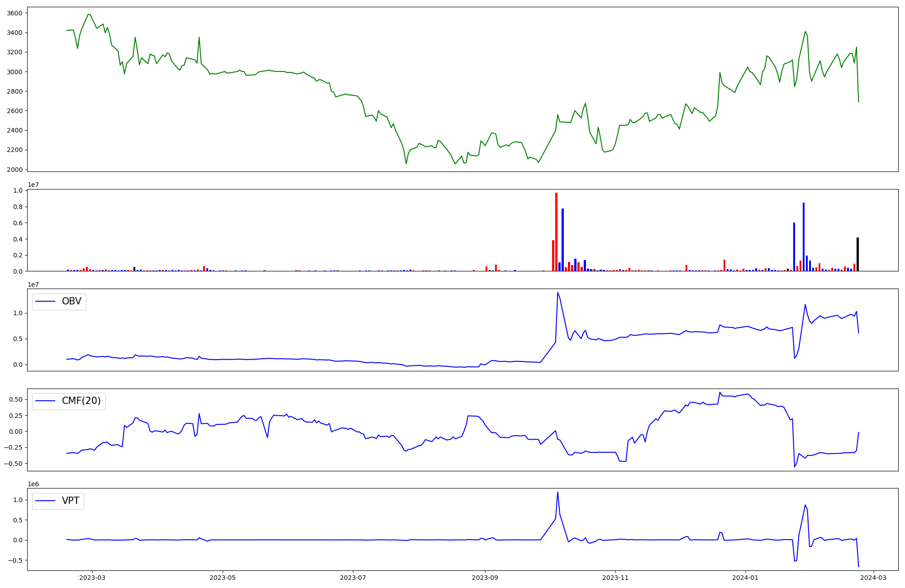Select the 2023-09 x-axis date label
The width and height of the screenshot is (905, 588).
(x=485, y=578)
